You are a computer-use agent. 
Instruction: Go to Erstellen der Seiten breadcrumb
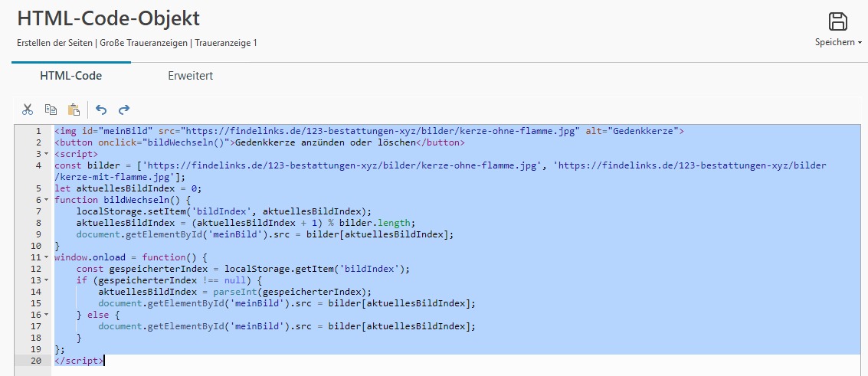click(x=55, y=43)
